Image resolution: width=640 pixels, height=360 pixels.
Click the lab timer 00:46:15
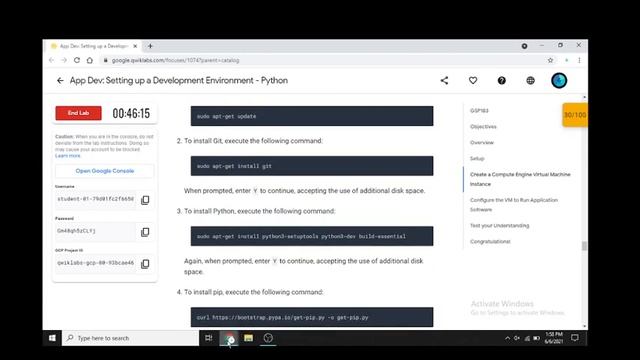pyautogui.click(x=131, y=113)
